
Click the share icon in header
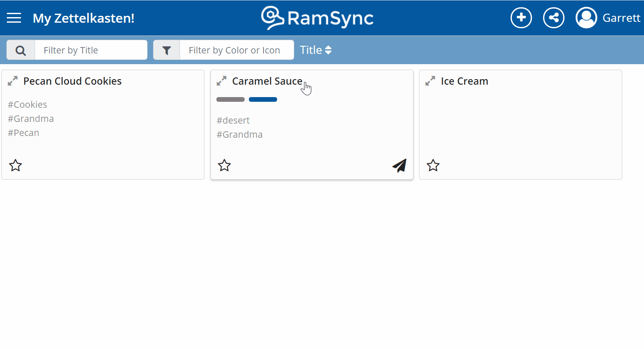click(554, 18)
